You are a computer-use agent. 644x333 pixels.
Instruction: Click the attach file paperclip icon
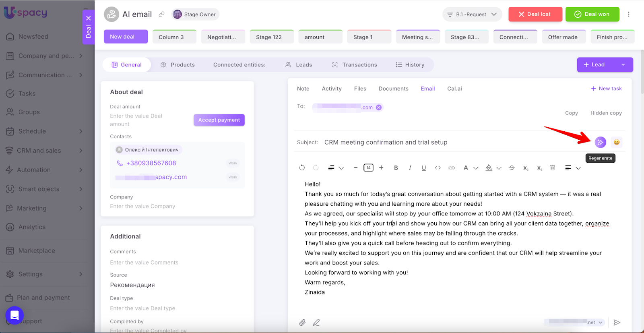[302, 323]
